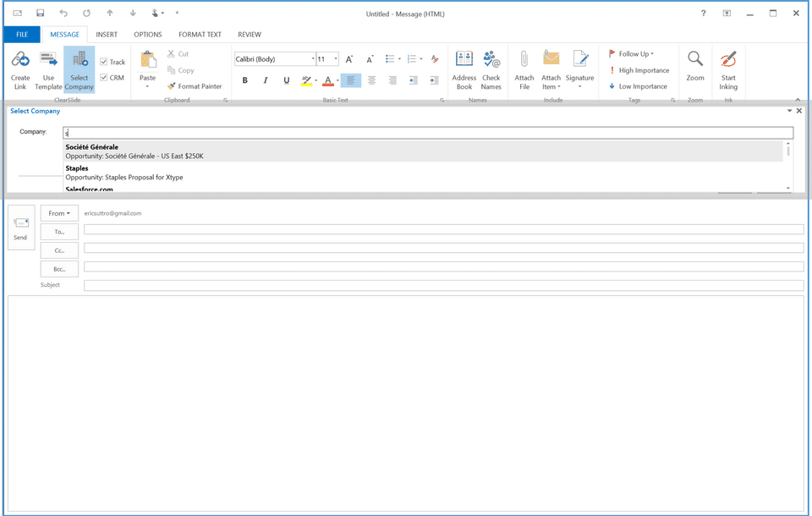Image resolution: width=812 pixels, height=516 pixels.
Task: Mark message as High Importance
Action: point(639,70)
